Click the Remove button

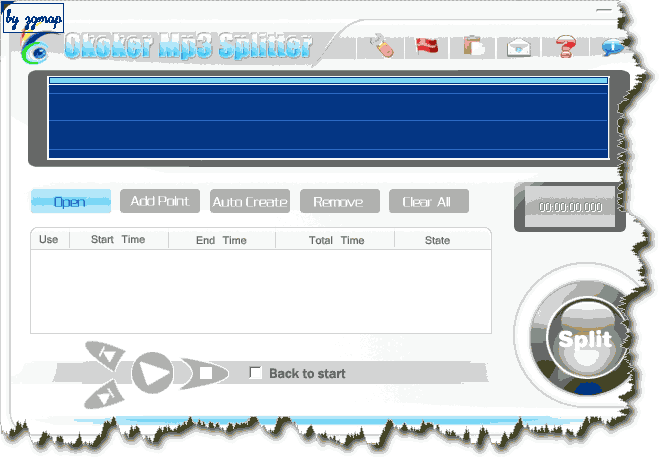(x=339, y=201)
